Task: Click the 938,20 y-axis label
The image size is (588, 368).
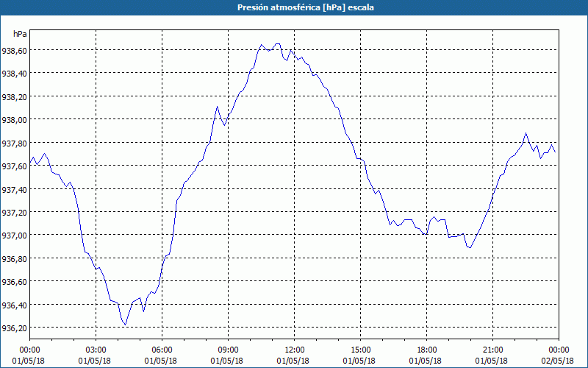Action: click(x=14, y=96)
